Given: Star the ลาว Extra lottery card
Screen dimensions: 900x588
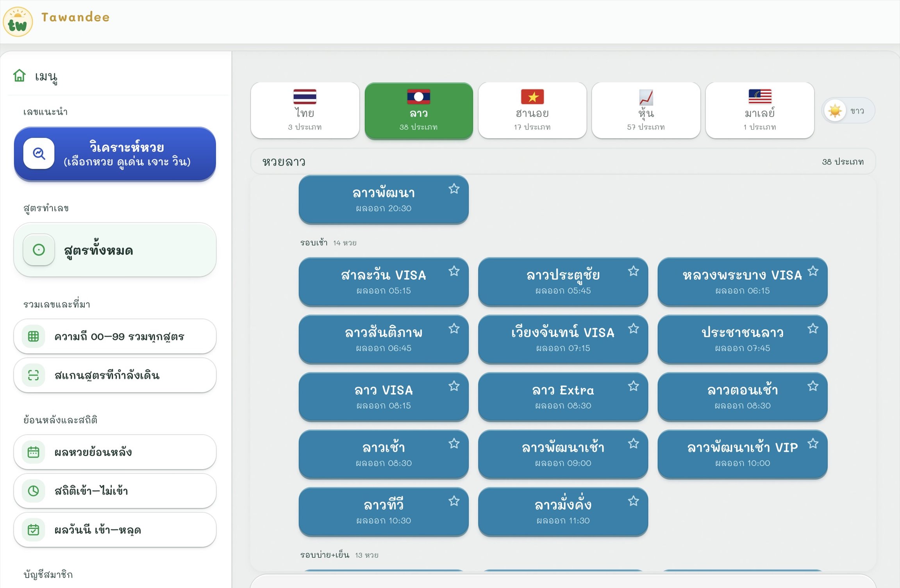Looking at the screenshot, I should coord(634,386).
